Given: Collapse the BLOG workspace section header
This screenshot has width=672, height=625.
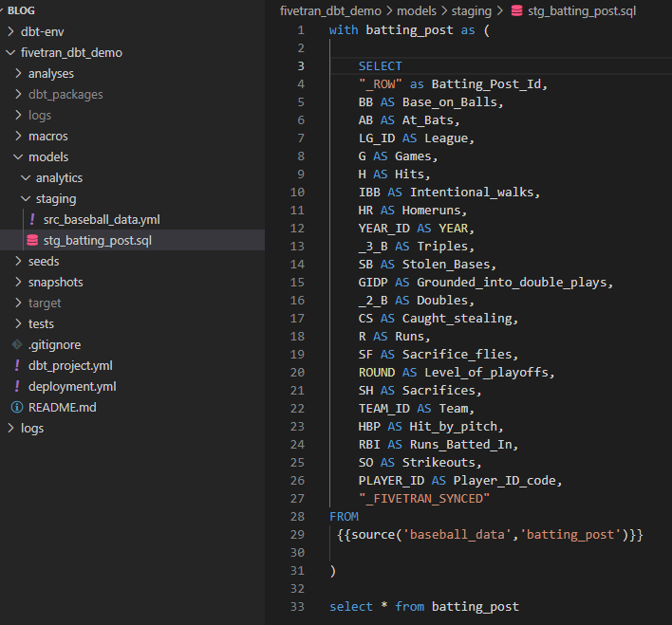Looking at the screenshot, I should point(21,10).
